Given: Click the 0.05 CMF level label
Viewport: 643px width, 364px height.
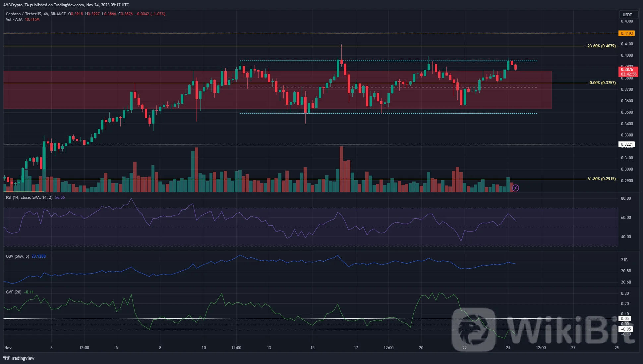Looking at the screenshot, I should [x=625, y=319].
